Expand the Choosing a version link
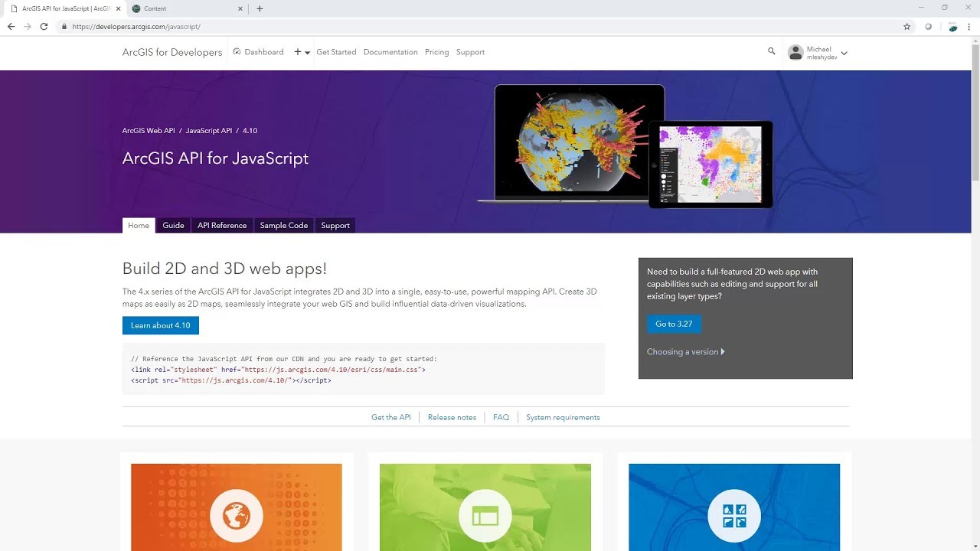Viewport: 980px width, 551px height. [685, 352]
